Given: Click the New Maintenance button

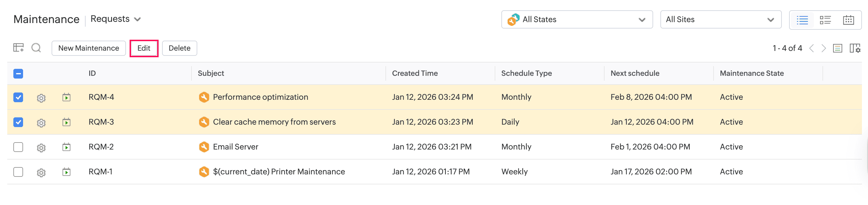Looking at the screenshot, I should coord(89,48).
